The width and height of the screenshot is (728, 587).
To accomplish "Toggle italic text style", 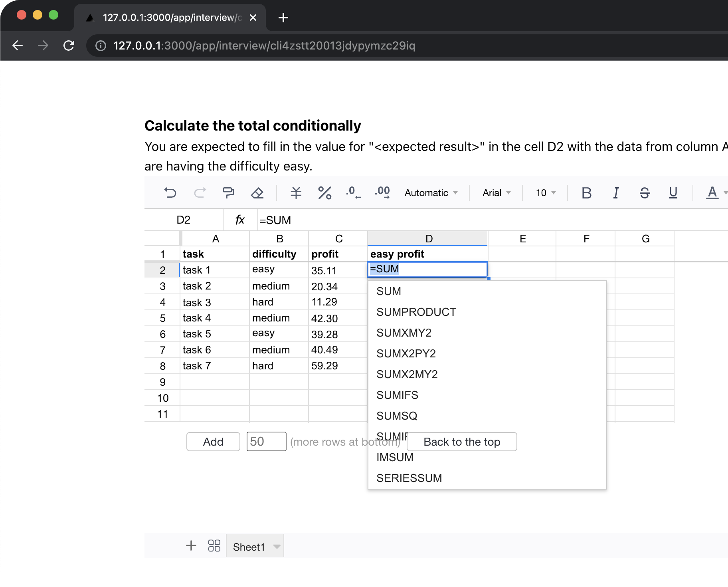I will 616,193.
